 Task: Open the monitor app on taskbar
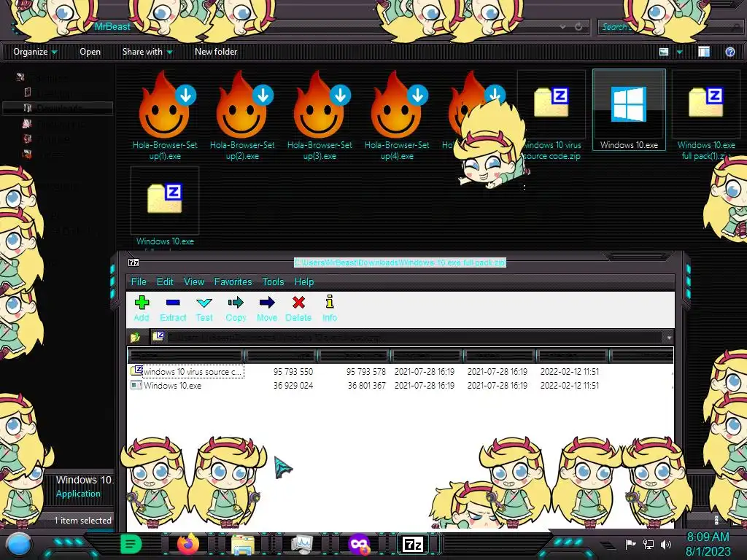click(301, 544)
